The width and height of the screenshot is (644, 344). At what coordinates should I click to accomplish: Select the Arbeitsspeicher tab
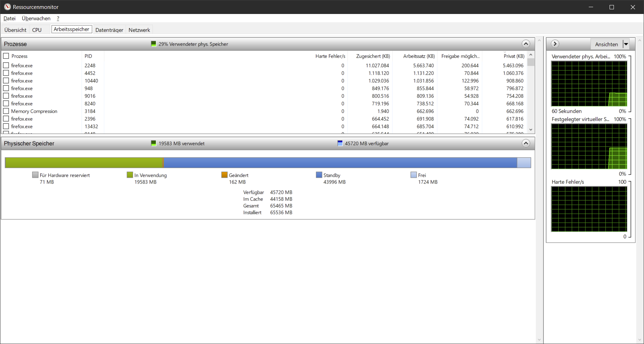[72, 29]
